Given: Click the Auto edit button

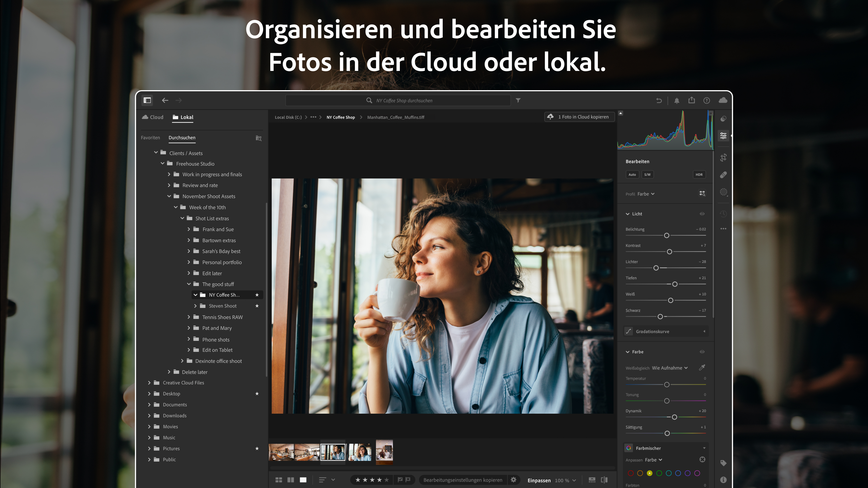Looking at the screenshot, I should pyautogui.click(x=632, y=174).
